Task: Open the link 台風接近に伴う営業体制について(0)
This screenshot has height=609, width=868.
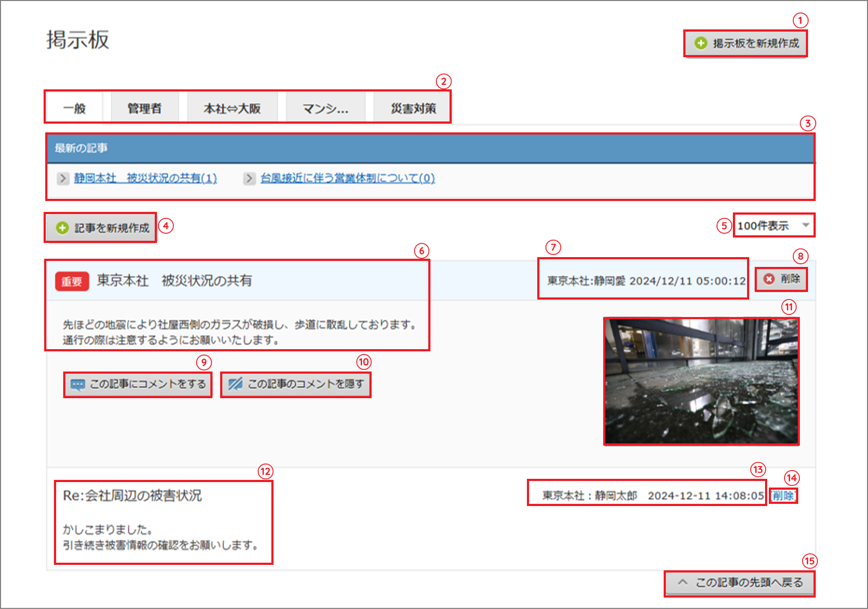Action: pos(348,178)
